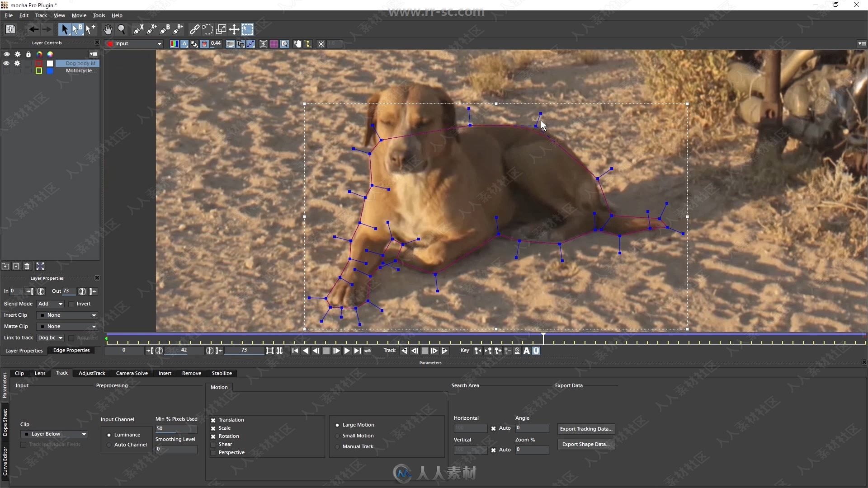Select the Insert tab
The width and height of the screenshot is (868, 488).
pos(165,372)
